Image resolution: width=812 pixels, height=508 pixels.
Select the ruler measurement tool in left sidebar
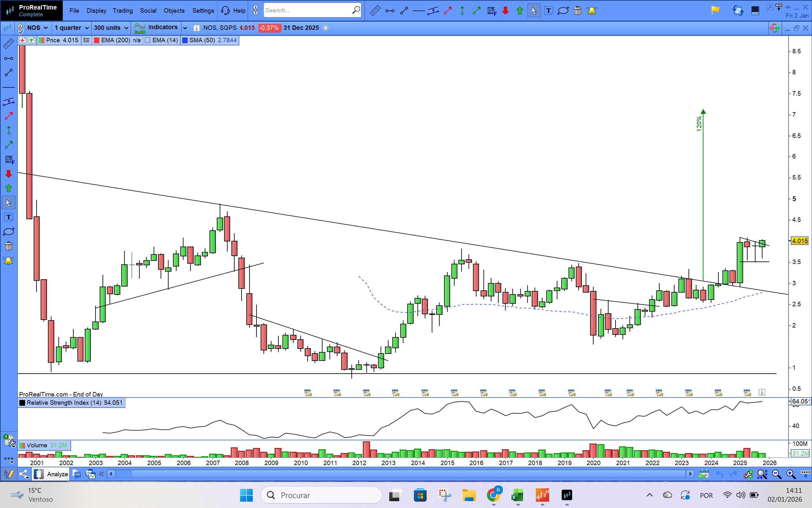pyautogui.click(x=8, y=43)
